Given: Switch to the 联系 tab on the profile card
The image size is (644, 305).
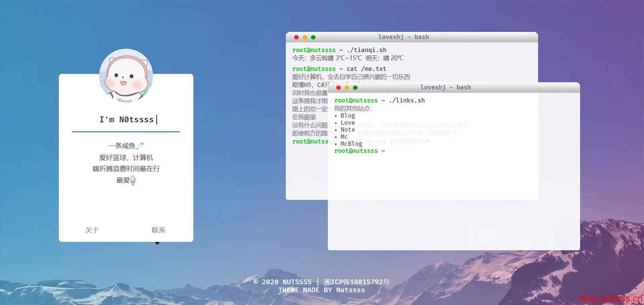Looking at the screenshot, I should pos(158,230).
